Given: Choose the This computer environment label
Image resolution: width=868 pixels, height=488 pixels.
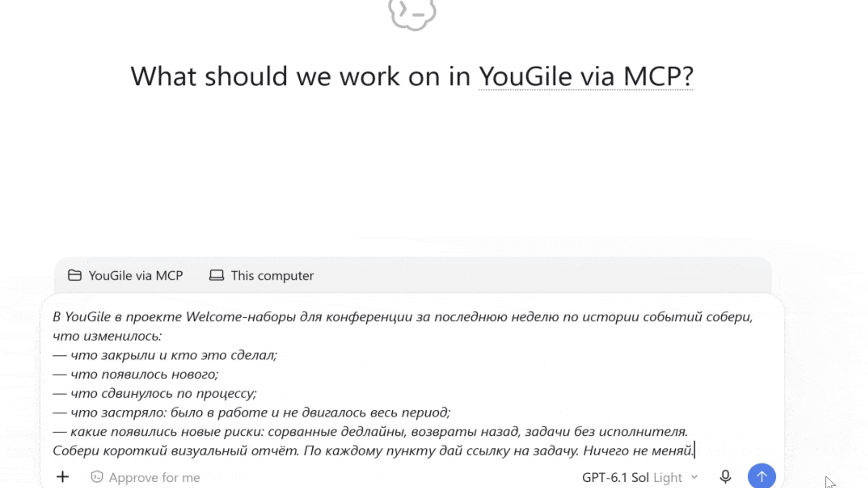Looking at the screenshot, I should (272, 276).
